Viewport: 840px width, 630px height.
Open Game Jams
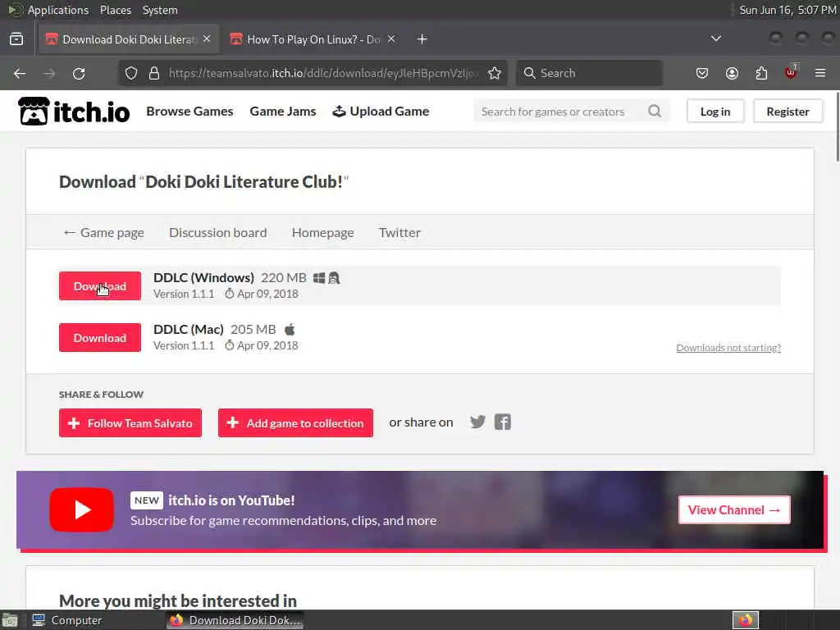pyautogui.click(x=283, y=112)
